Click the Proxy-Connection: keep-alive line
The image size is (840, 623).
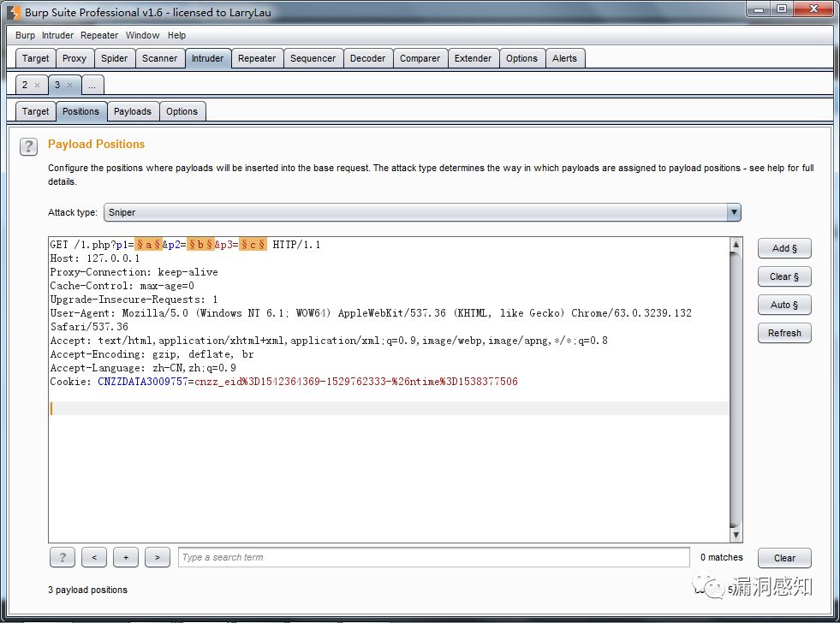pos(134,272)
